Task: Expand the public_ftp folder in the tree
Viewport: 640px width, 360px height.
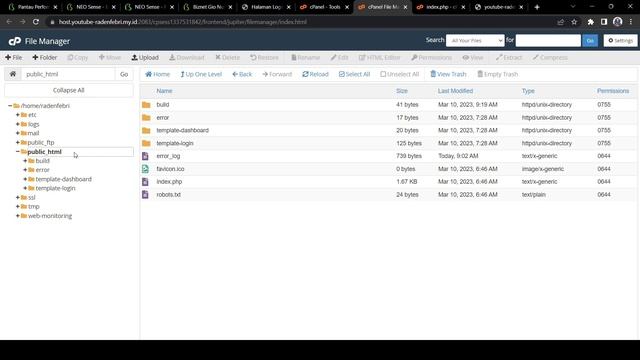Action: (18, 142)
